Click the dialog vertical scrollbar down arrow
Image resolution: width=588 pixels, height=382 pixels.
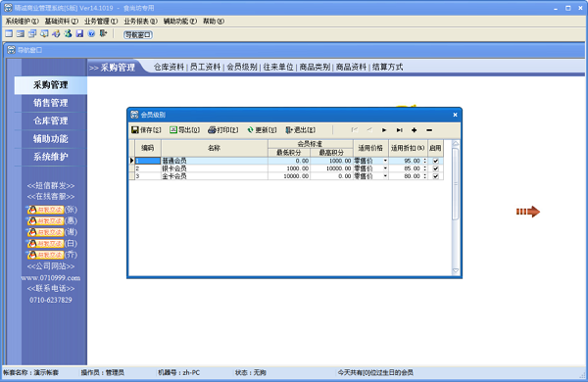coord(456,270)
